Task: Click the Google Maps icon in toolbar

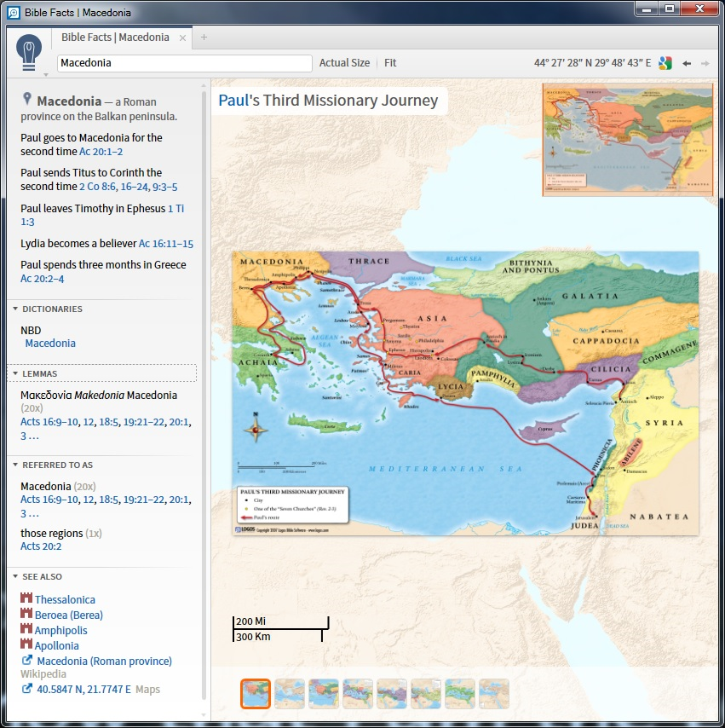Action: click(x=665, y=63)
